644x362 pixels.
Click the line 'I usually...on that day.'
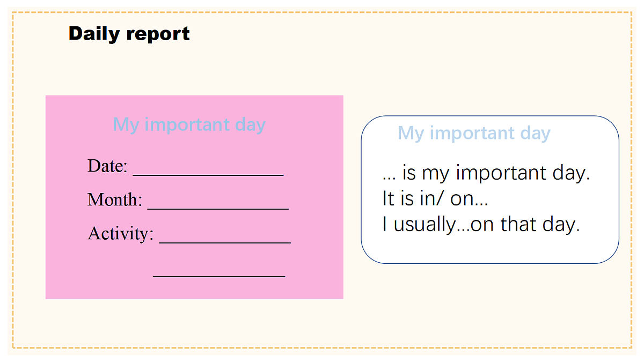(481, 224)
